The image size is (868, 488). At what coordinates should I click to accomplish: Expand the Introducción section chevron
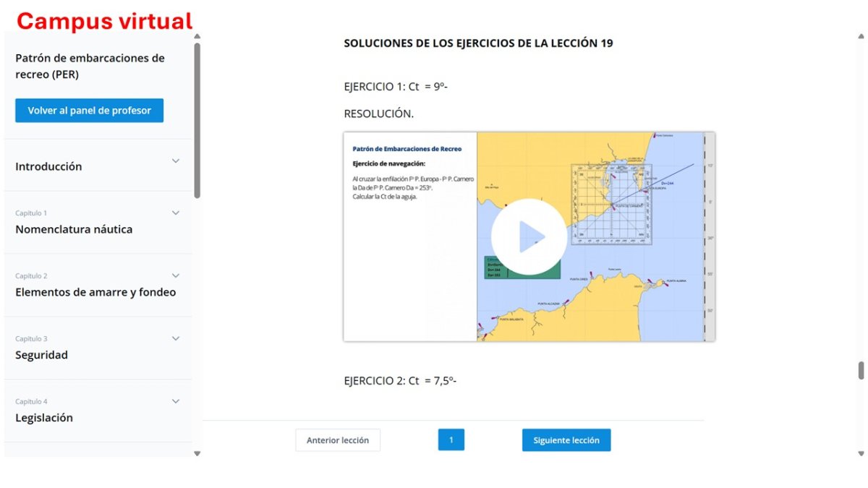coord(176,160)
